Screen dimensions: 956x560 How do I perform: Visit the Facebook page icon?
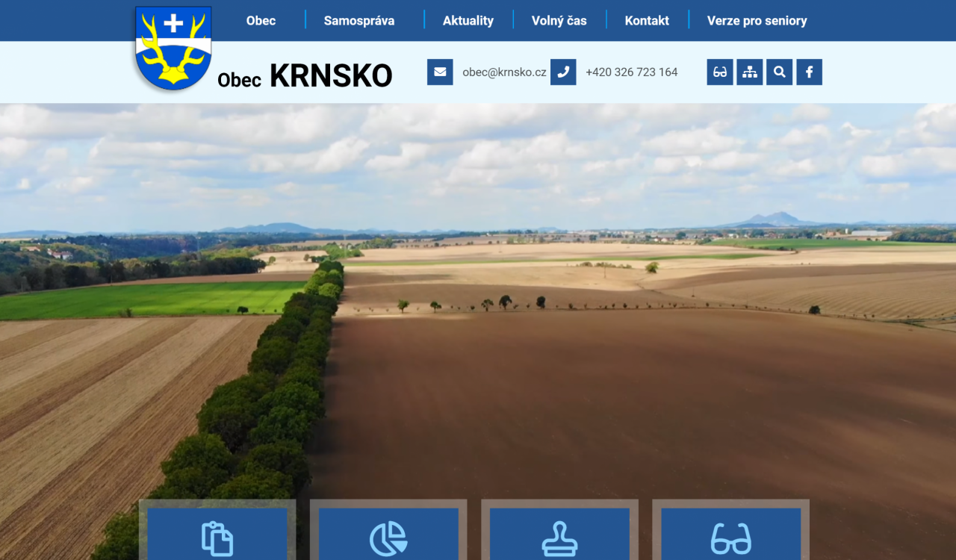[x=809, y=72]
